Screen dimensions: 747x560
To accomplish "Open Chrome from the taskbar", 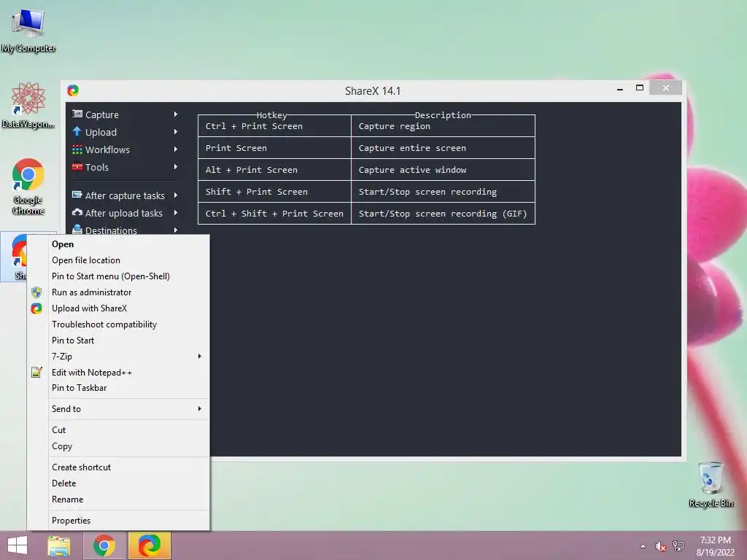I will point(104,545).
